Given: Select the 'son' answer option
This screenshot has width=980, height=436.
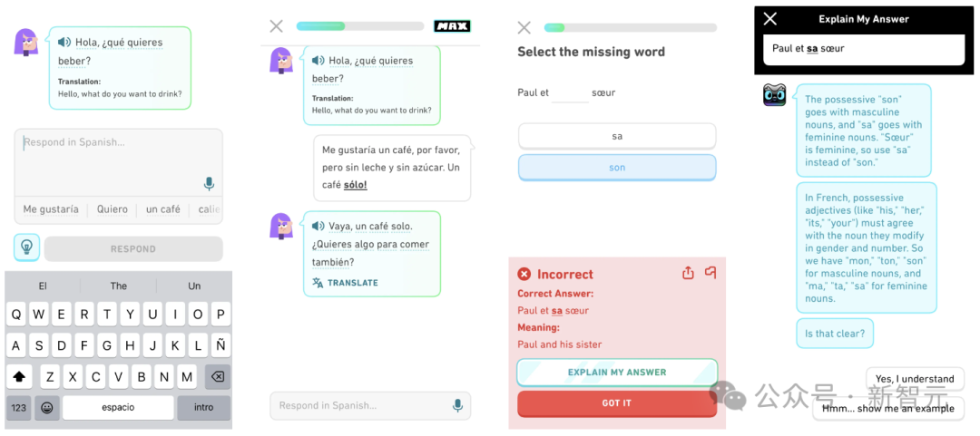Looking at the screenshot, I should click(x=617, y=168).
